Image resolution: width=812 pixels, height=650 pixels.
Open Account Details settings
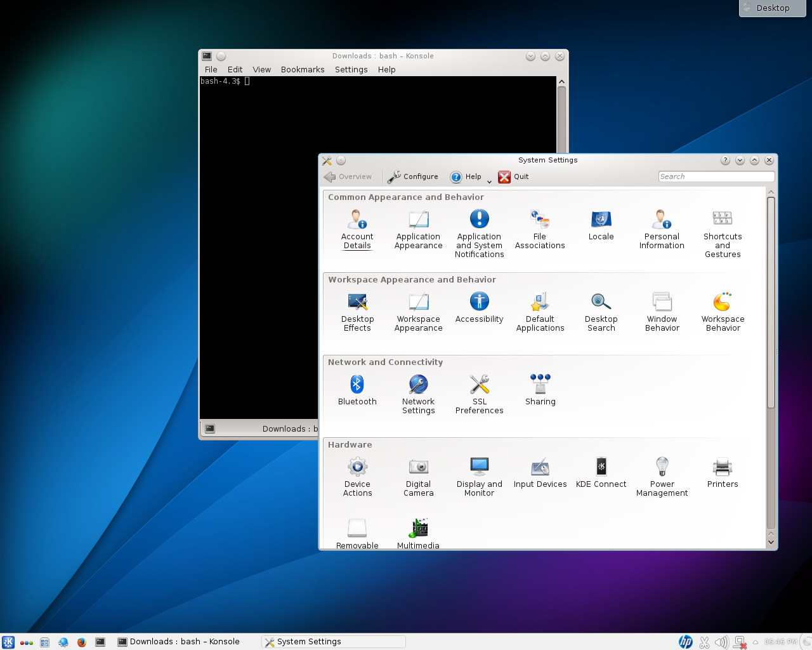tap(357, 230)
